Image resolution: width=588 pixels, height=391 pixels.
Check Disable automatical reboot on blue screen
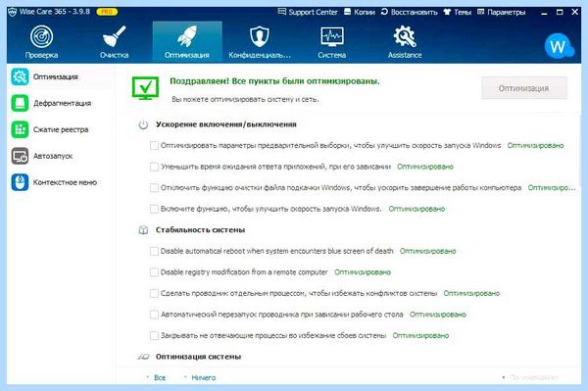(x=154, y=251)
